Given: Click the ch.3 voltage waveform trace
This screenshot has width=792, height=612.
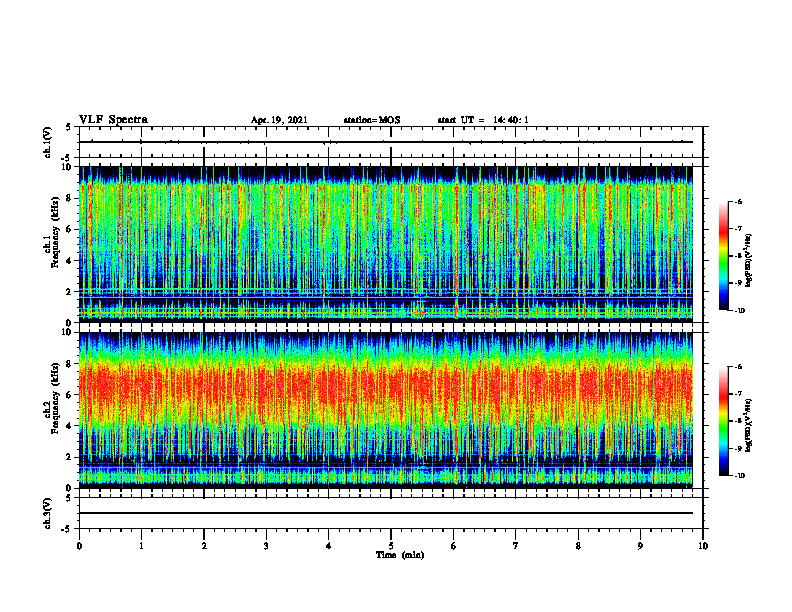Looking at the screenshot, I should (386, 513).
